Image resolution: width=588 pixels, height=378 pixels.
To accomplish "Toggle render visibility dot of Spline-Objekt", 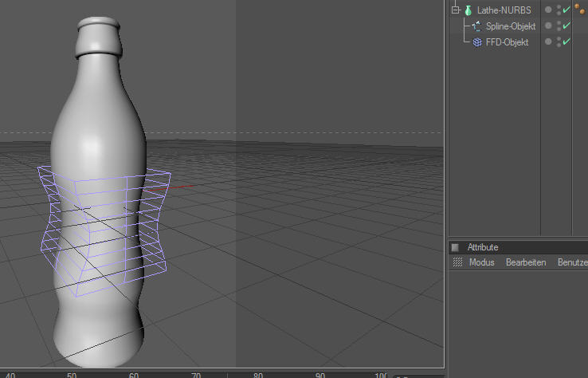I will pos(559,29).
